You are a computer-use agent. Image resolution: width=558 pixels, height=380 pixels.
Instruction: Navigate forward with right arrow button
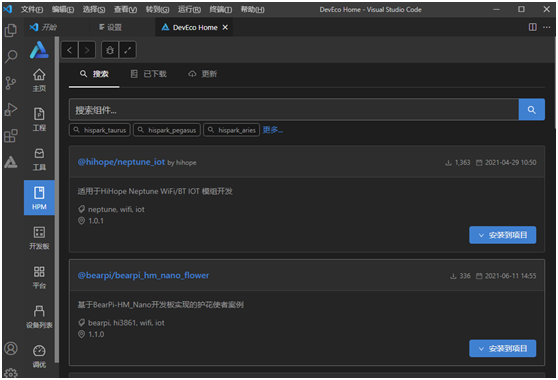(87, 50)
